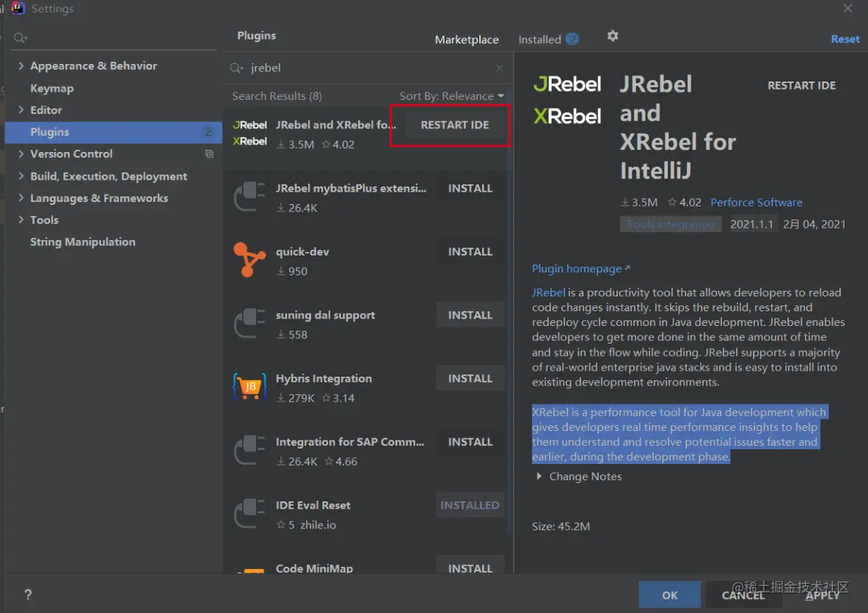Click the 2021.1.1 version label

[x=751, y=224]
